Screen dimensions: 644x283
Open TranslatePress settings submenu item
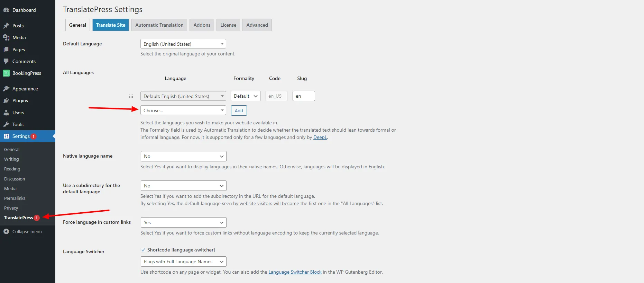(x=19, y=218)
